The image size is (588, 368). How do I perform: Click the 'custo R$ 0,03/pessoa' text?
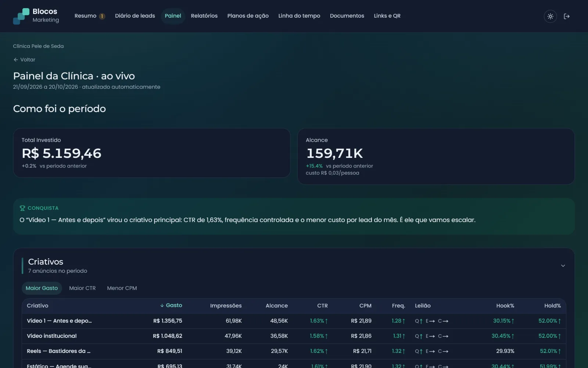coord(332,173)
